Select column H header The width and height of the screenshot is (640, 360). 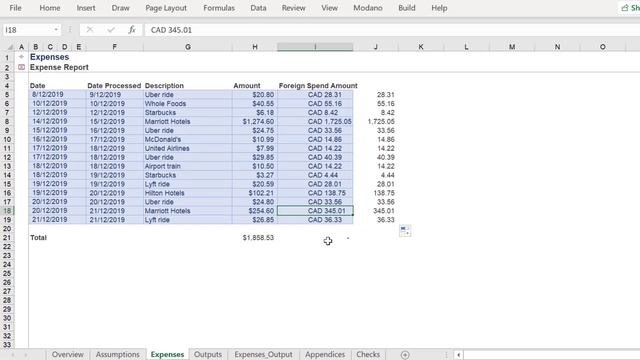(255, 47)
